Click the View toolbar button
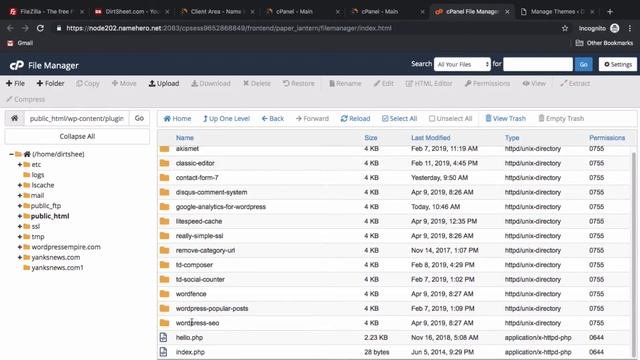The image size is (640, 360). (x=534, y=83)
